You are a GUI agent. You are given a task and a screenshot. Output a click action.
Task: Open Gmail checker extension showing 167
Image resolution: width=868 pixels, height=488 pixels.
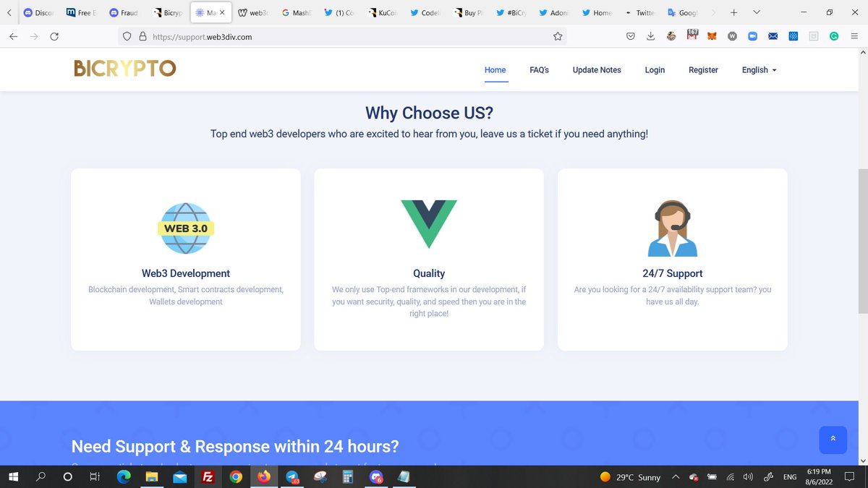tap(692, 35)
